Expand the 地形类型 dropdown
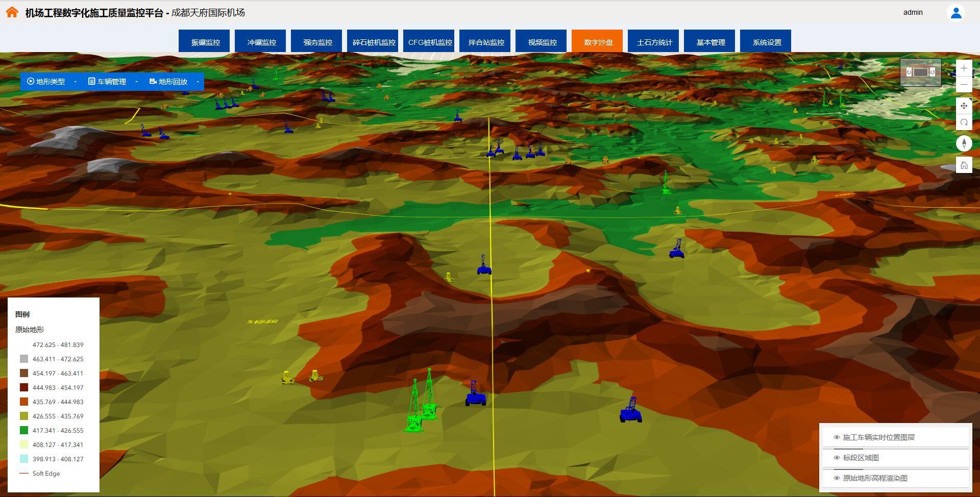 pos(51,82)
